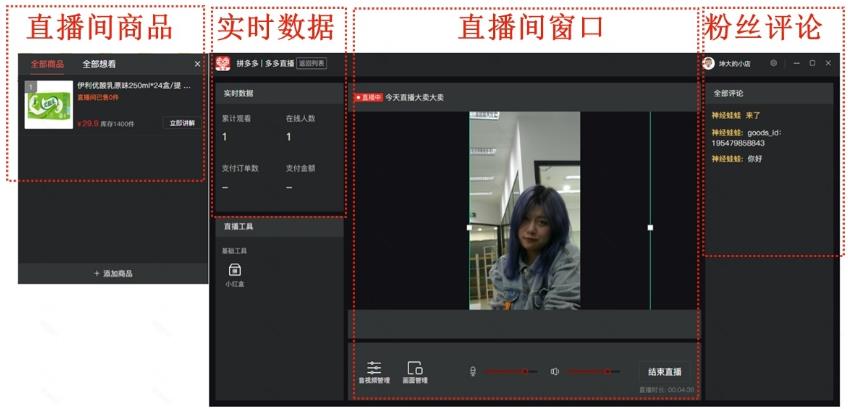Click the Pinduoduo heart logo
This screenshot has width=848, height=409.
[x=223, y=64]
